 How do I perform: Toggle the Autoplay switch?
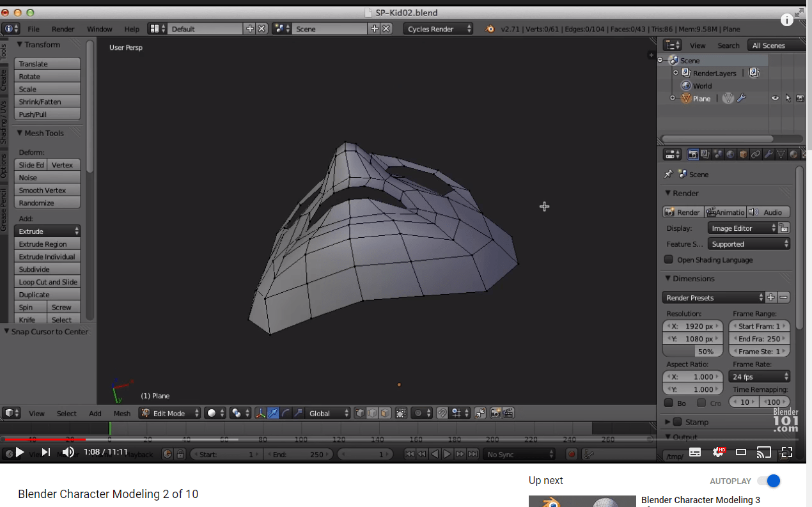[769, 481]
